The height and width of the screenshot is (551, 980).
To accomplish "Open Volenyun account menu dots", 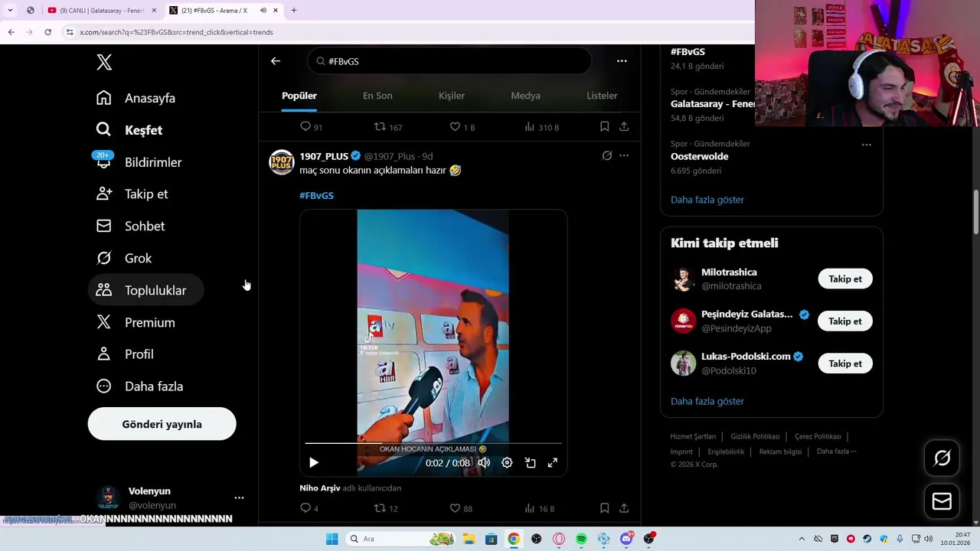I will pyautogui.click(x=239, y=497).
